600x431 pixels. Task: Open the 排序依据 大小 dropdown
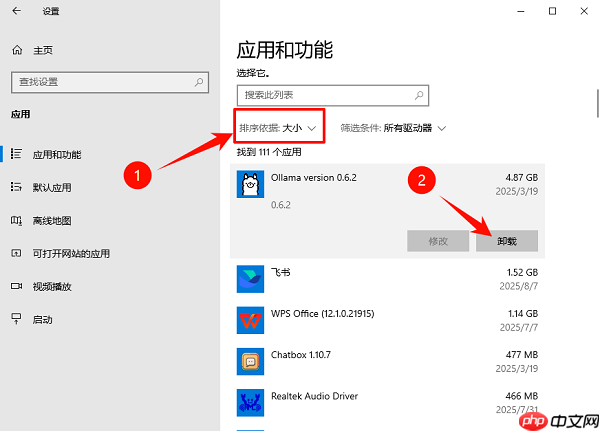click(278, 128)
